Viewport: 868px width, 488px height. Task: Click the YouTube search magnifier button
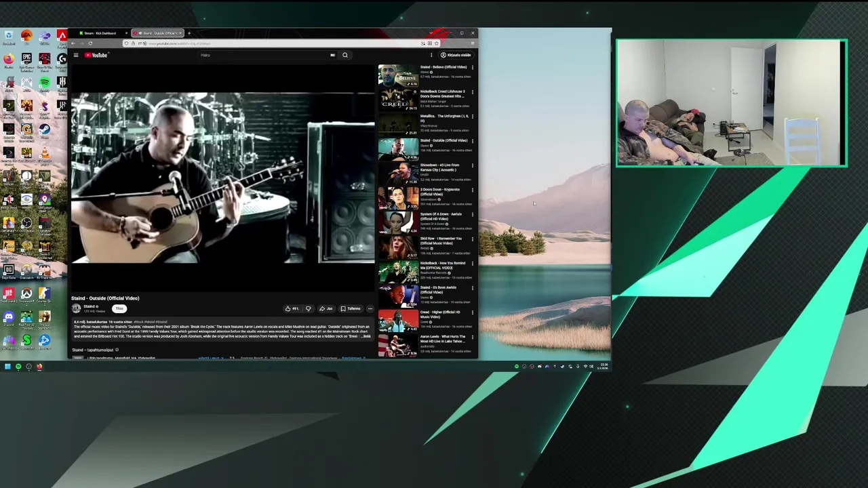coord(345,55)
